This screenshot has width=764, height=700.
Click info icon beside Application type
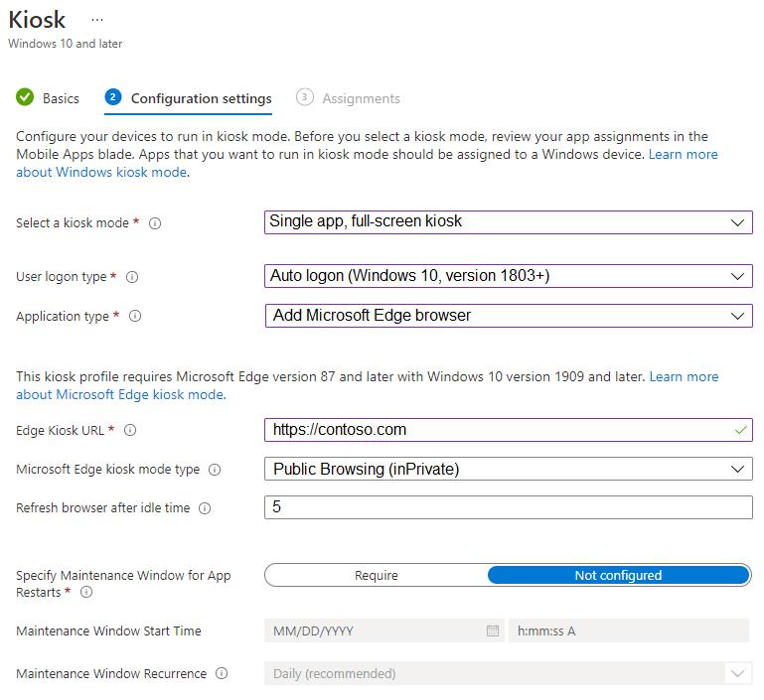pos(135,317)
